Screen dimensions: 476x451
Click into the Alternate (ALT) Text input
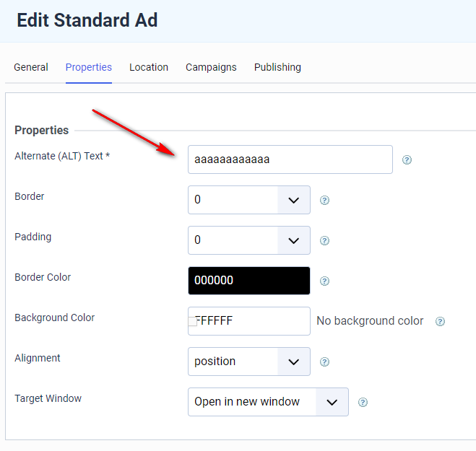click(290, 159)
